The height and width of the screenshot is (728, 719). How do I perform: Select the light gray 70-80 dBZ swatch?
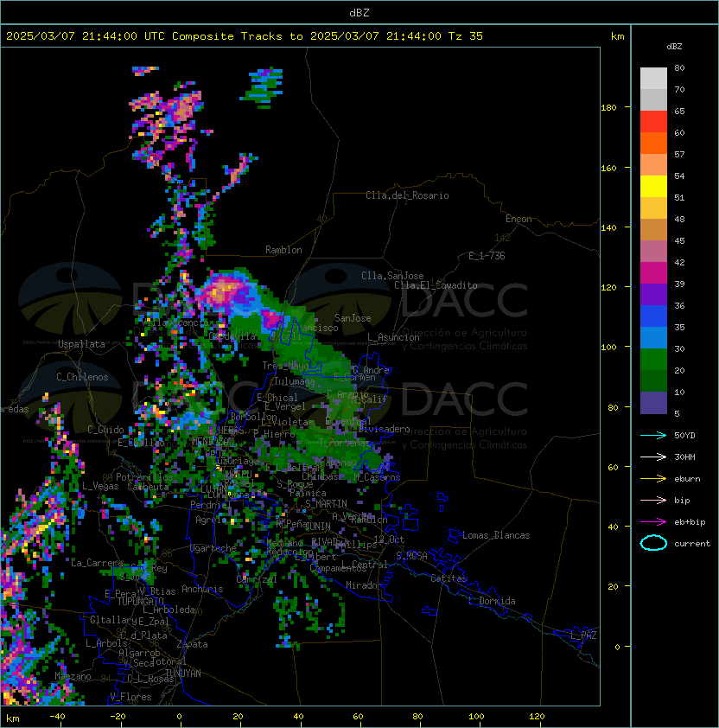653,78
